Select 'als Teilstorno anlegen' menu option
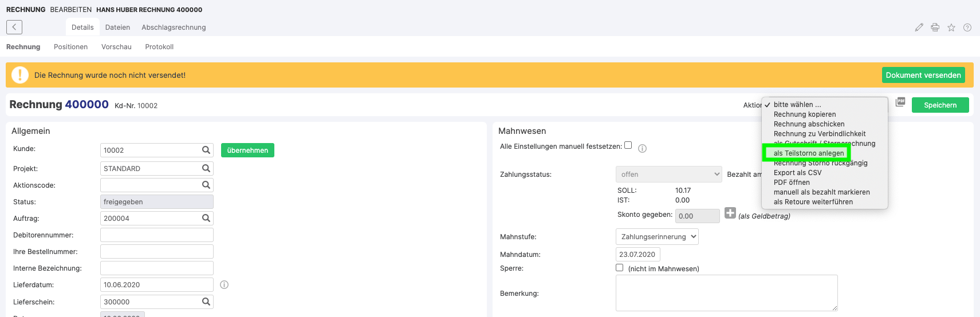Screen dimensions: 980x317 [x=808, y=153]
